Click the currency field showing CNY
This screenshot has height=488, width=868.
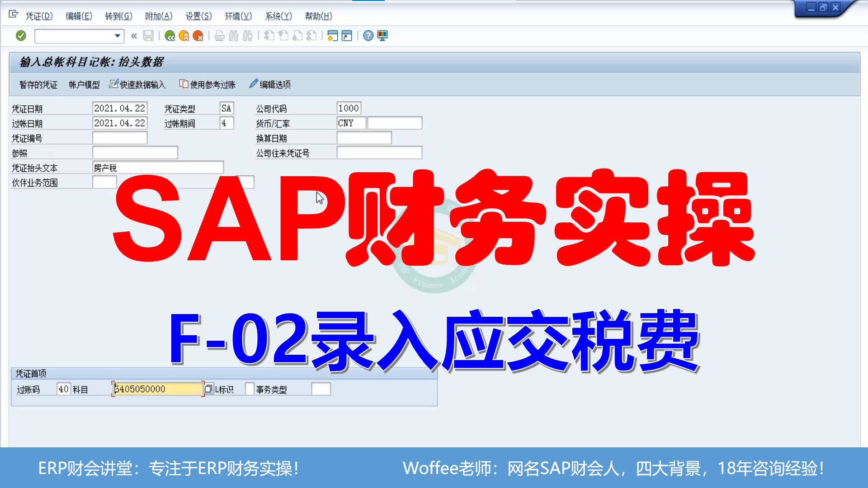click(351, 123)
